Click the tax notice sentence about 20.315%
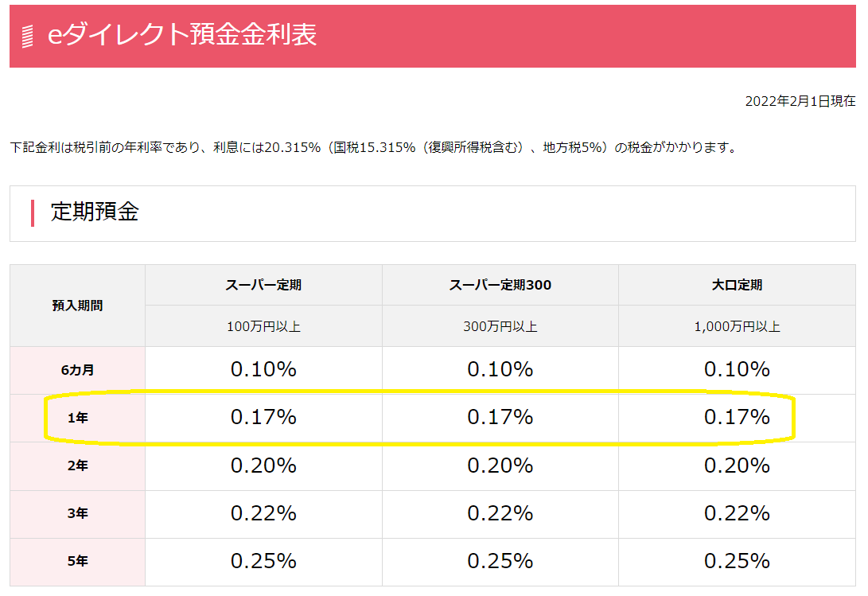 [x=374, y=147]
